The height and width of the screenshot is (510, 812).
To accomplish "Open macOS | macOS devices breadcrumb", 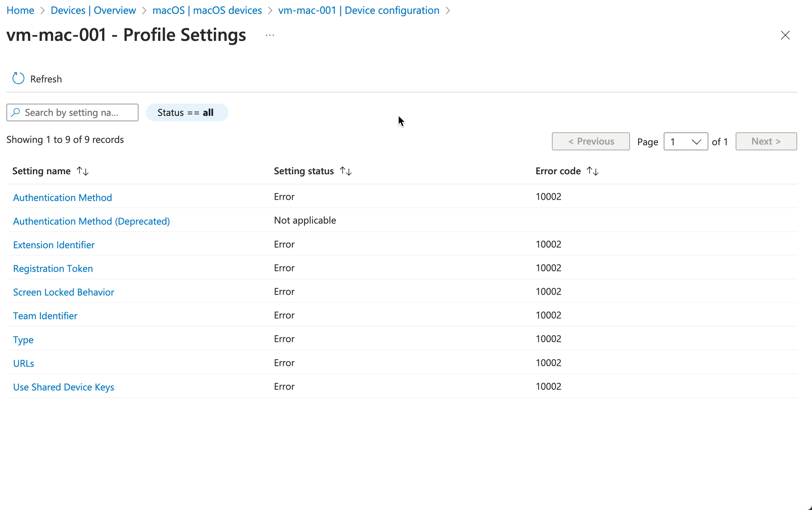I will coord(207,10).
